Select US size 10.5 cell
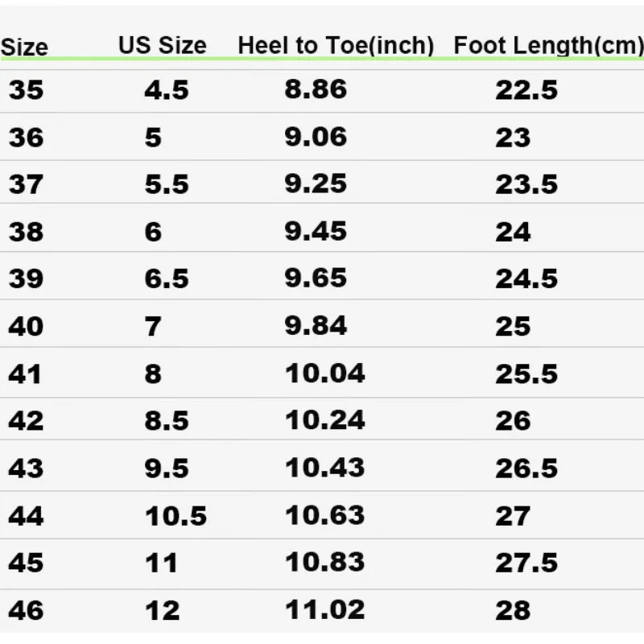The width and height of the screenshot is (644, 644). pos(175,515)
